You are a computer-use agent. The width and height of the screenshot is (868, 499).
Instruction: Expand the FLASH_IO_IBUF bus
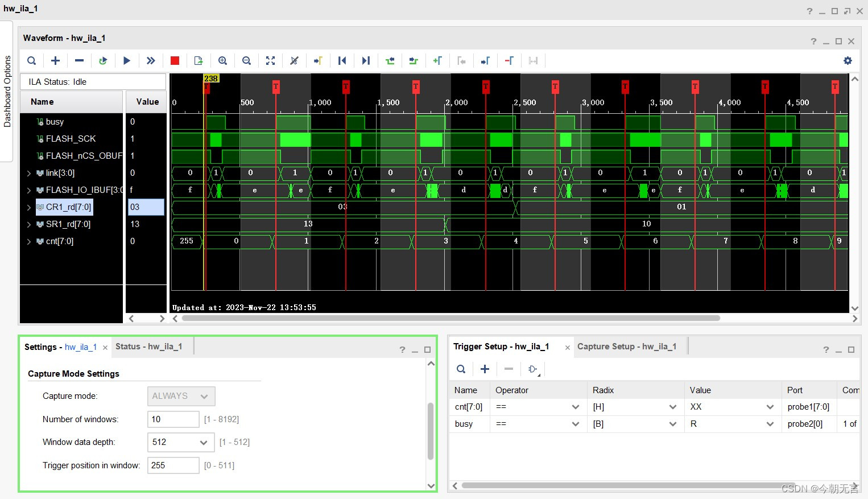(28, 190)
